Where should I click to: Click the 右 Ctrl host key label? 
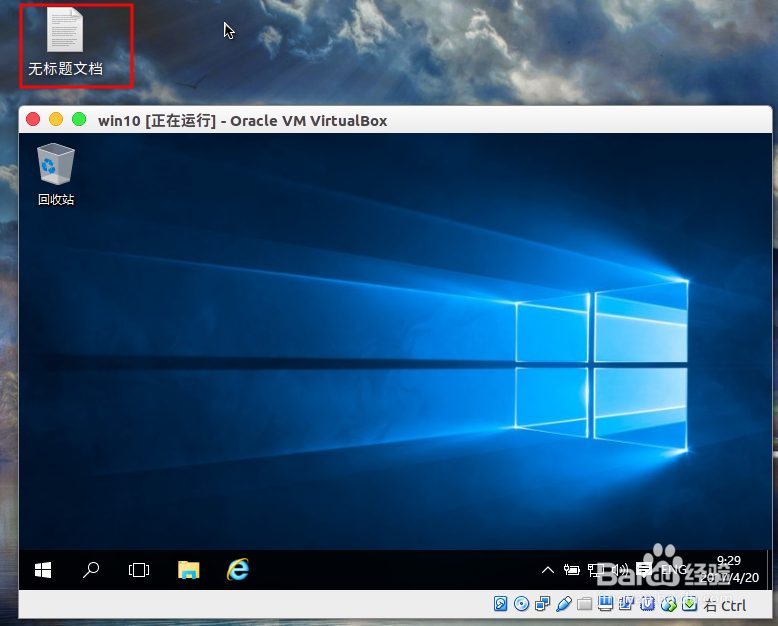click(x=725, y=605)
